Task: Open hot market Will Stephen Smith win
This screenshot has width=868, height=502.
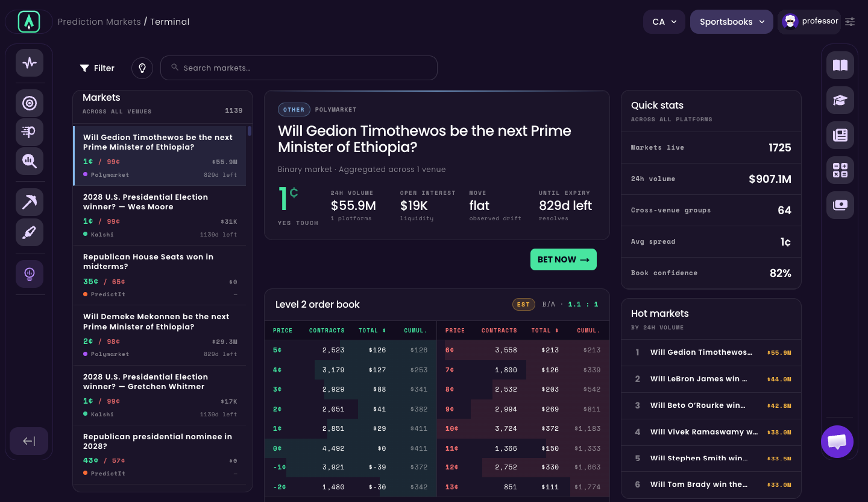Action: click(x=711, y=459)
